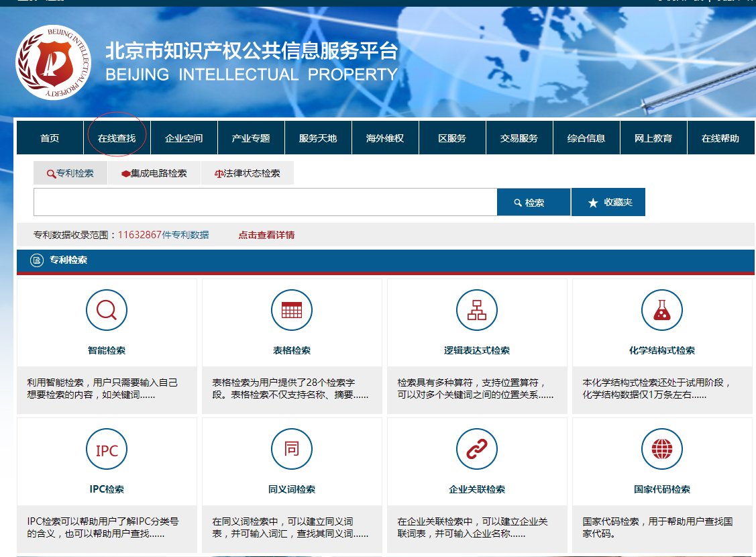Switch to the 专利检索 tab
The image size is (756, 557).
[70, 173]
